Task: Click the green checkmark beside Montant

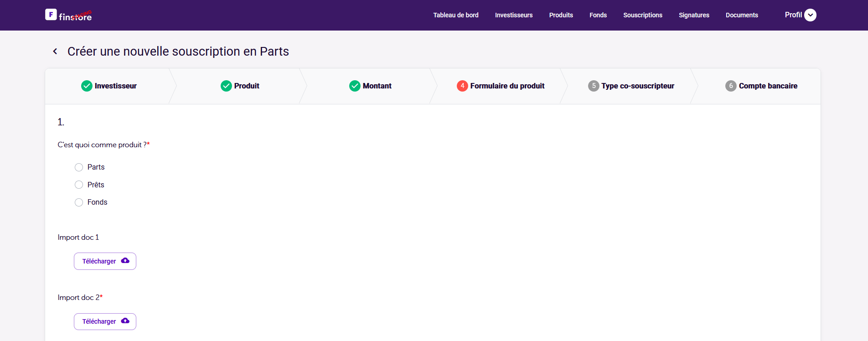Action: point(355,86)
